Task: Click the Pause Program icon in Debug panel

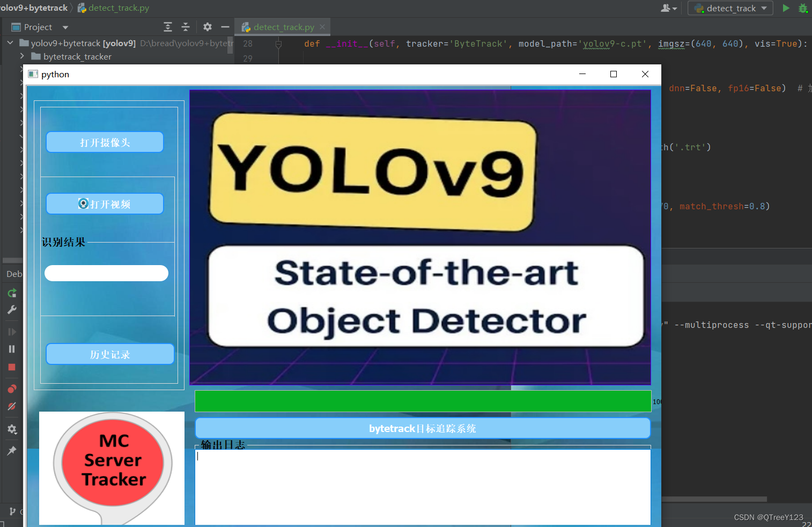Action: 12,349
